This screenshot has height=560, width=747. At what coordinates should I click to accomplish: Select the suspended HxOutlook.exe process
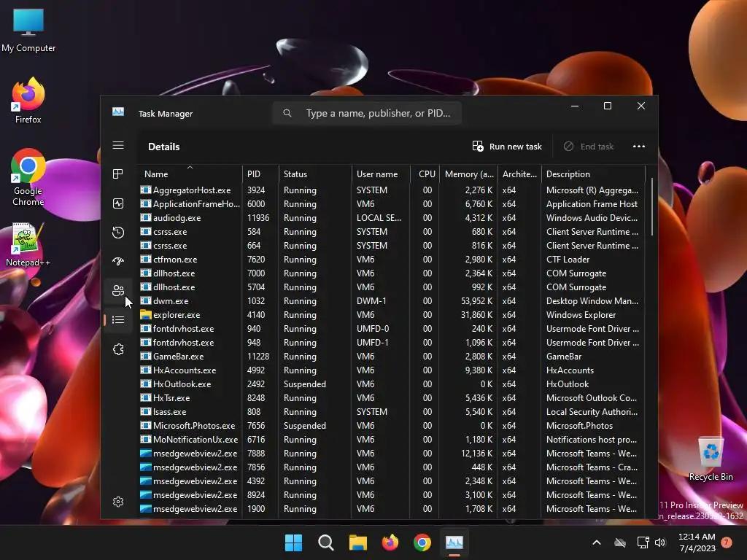point(392,384)
